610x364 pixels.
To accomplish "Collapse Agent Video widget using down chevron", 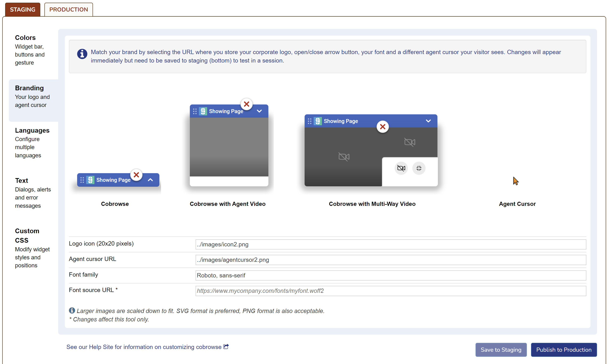I will click(259, 111).
